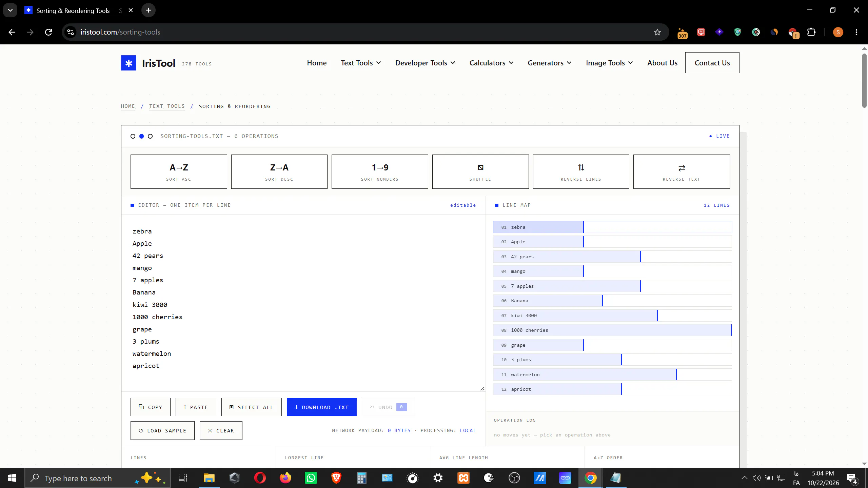
Task: Select the 'apricot' line map row
Action: 612,389
